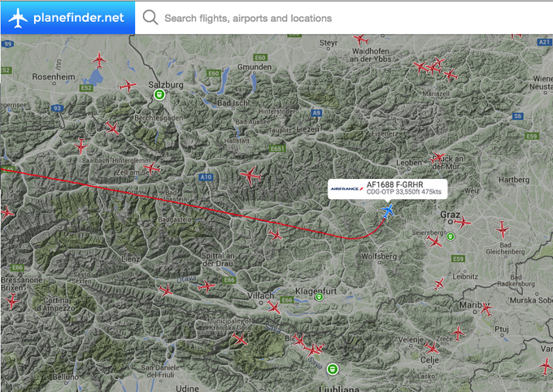Image resolution: width=553 pixels, height=392 pixels.
Task: Select the plane near Kranjska Gora
Action: [x=240, y=339]
